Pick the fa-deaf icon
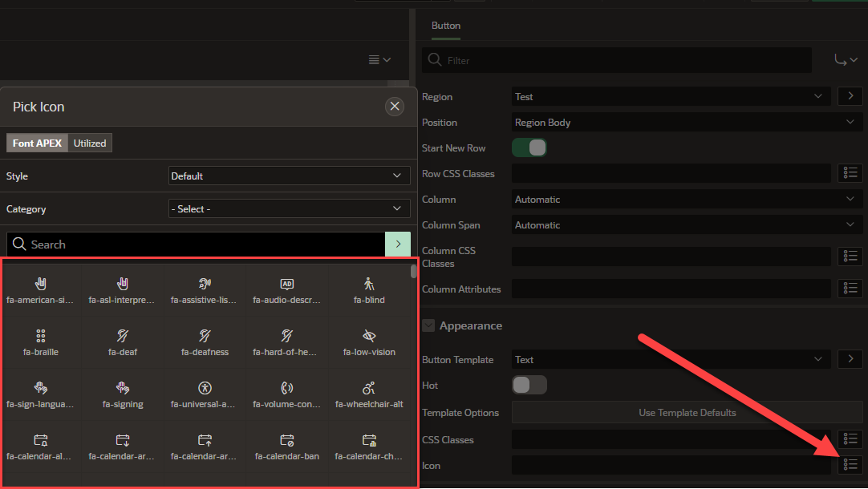 [123, 342]
